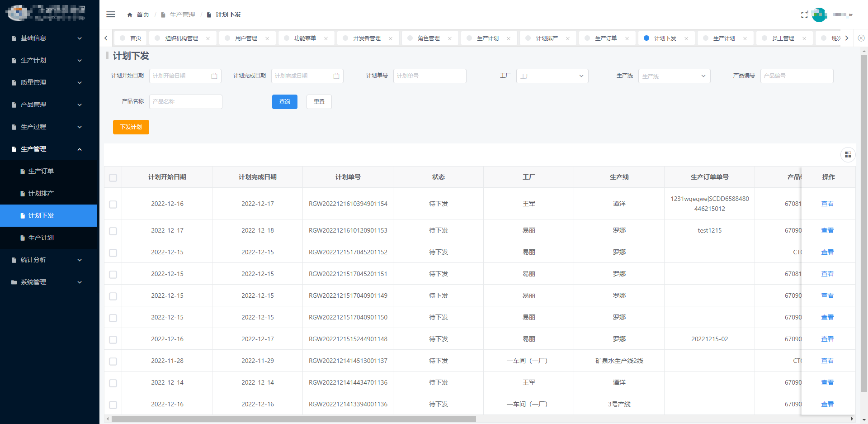The image size is (868, 424).
Task: Expand the 生产过程 sidebar menu
Action: 49,127
